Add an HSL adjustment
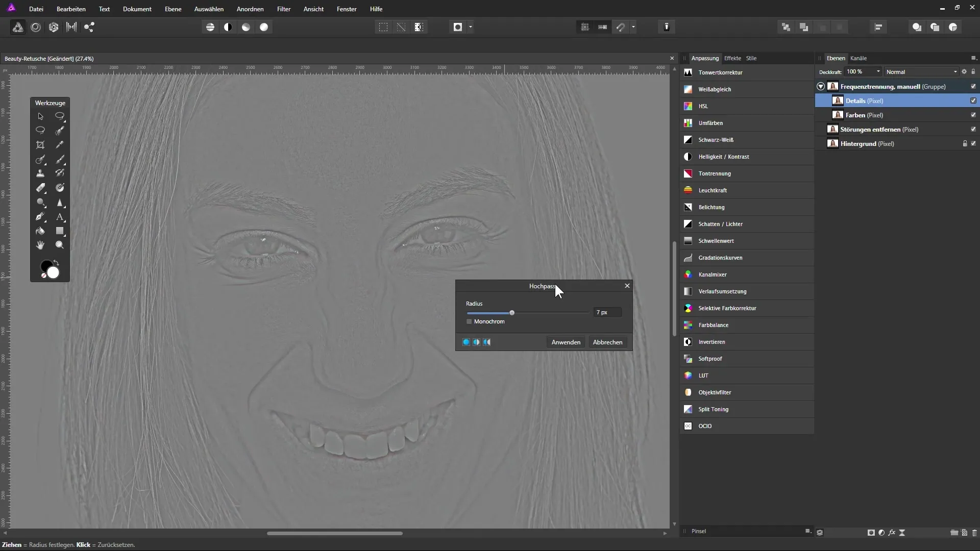Screen dimensions: 980x551 [747, 106]
